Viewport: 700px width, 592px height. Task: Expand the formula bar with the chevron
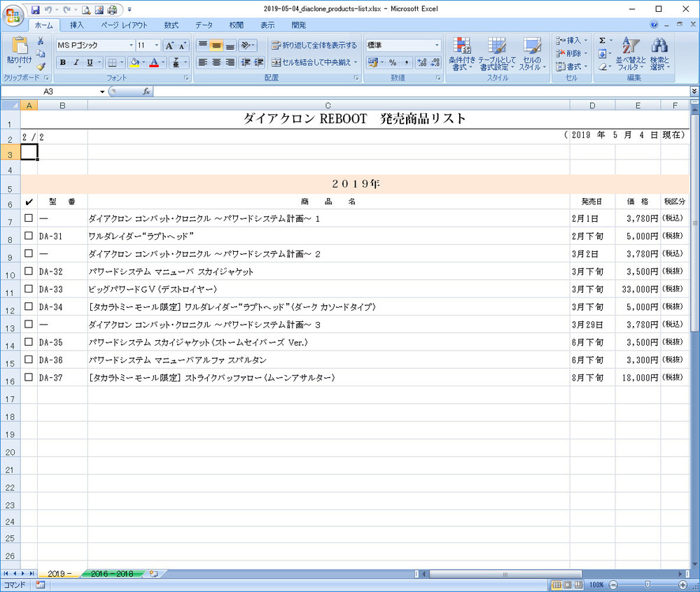[694, 92]
